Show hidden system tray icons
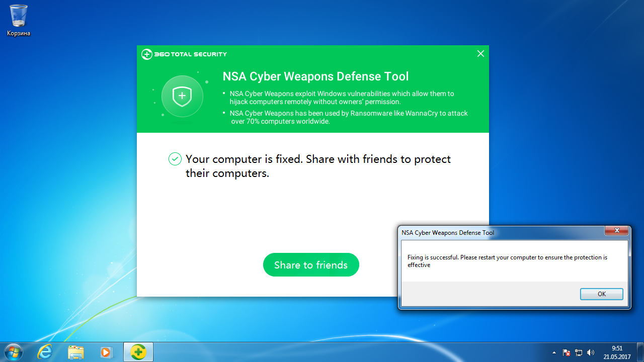The height and width of the screenshot is (362, 644). 554,352
